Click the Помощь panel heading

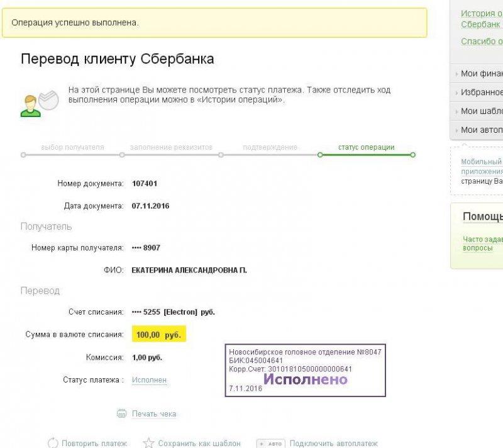(x=482, y=216)
